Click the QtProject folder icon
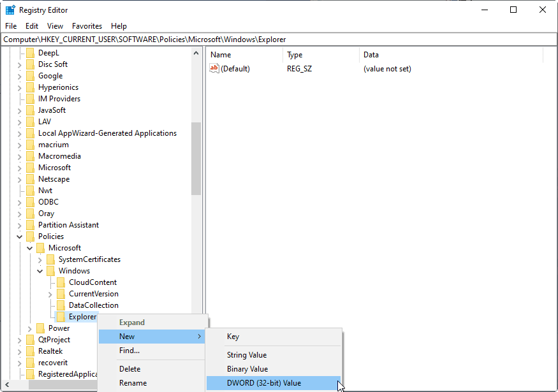 click(30, 340)
